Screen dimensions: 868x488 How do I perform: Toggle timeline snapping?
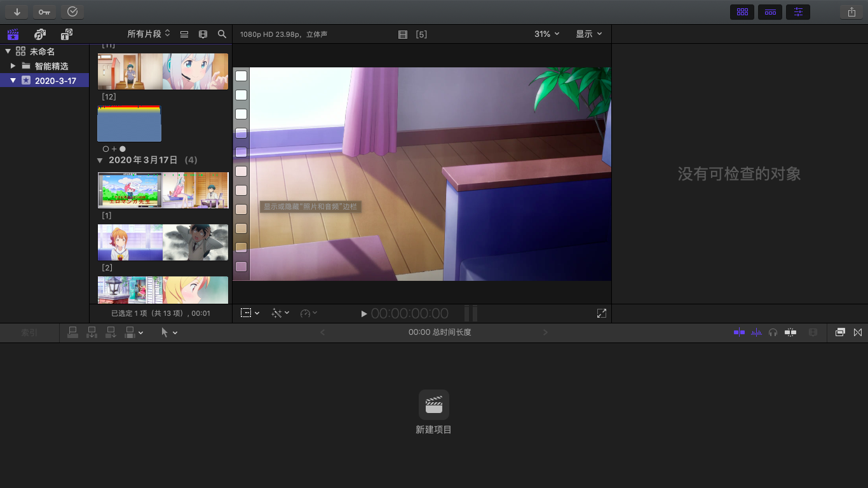coord(790,332)
